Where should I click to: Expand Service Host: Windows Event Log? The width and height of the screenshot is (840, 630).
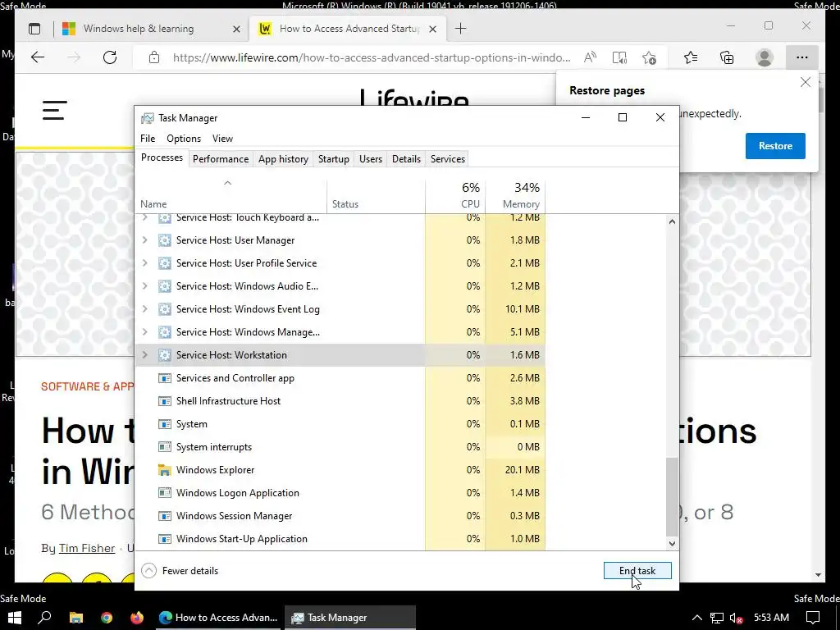144,309
